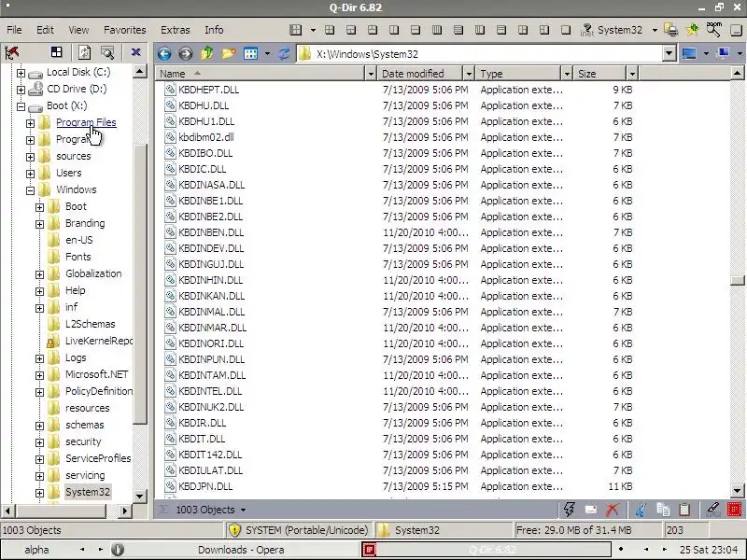Click the magnifier search icon above tree
This screenshot has width=747, height=560.
[107, 52]
